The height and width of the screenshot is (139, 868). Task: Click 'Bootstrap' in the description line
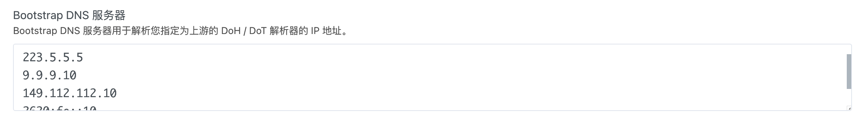35,31
